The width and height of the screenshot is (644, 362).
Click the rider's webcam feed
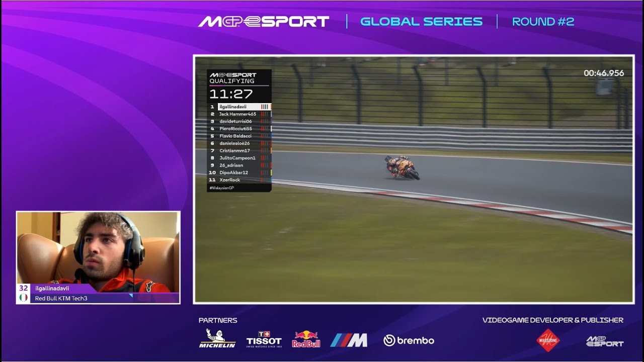click(x=98, y=251)
